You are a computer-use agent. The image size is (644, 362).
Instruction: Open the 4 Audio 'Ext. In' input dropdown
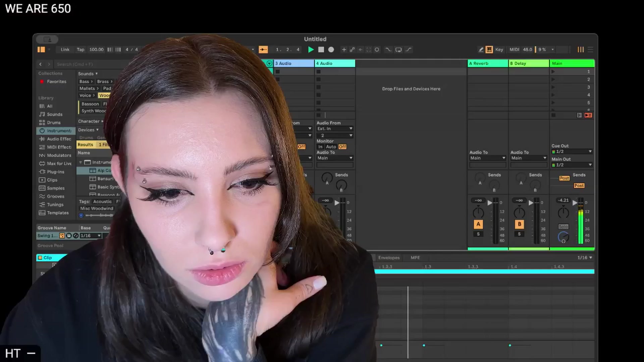[335, 129]
